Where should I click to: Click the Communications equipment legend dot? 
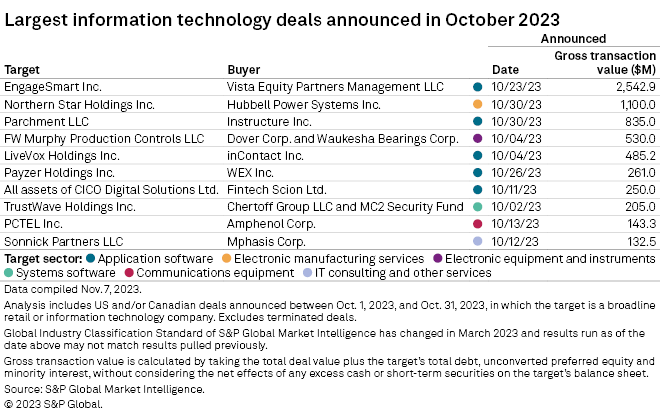tap(129, 272)
